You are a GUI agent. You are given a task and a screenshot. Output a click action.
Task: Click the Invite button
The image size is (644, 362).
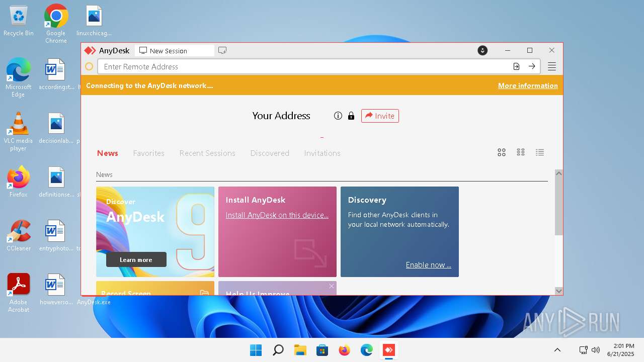[380, 116]
